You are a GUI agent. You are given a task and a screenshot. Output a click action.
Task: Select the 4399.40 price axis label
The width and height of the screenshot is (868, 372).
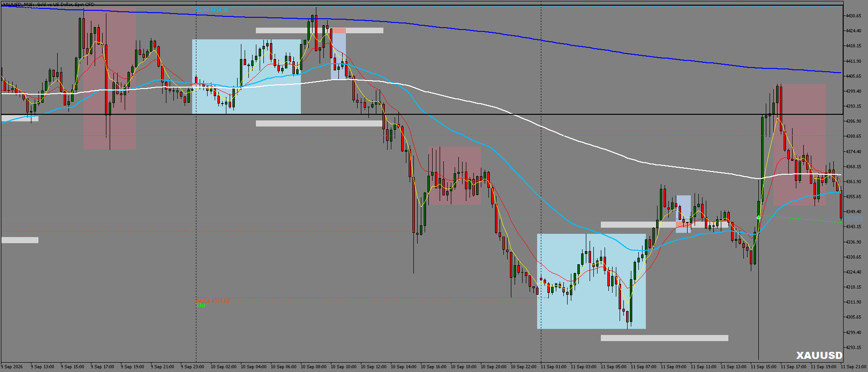(853, 91)
